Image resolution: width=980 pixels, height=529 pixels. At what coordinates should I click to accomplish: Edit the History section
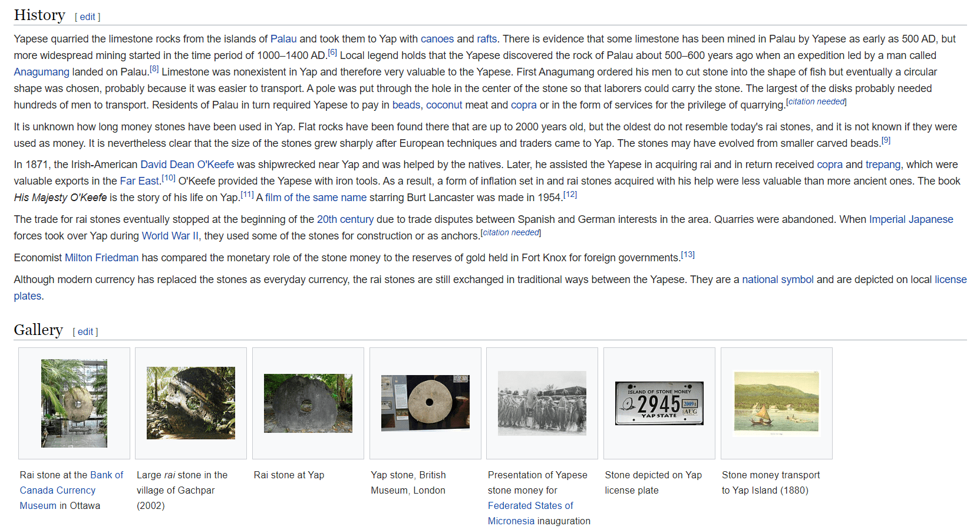click(88, 17)
